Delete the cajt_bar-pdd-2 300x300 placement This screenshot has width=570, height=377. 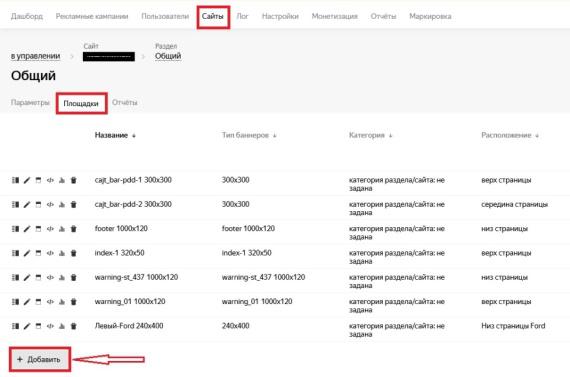click(x=73, y=205)
